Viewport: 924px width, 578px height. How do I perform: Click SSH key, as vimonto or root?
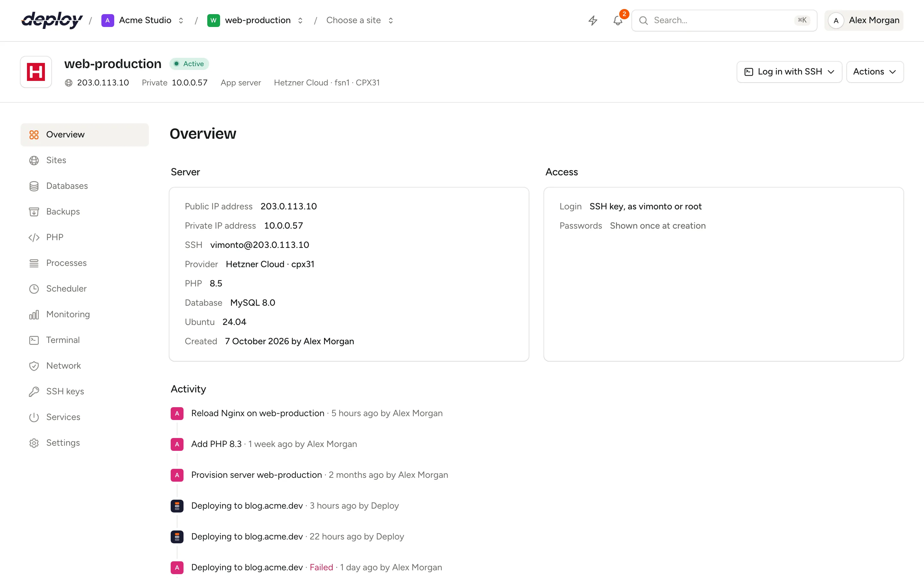click(x=646, y=207)
